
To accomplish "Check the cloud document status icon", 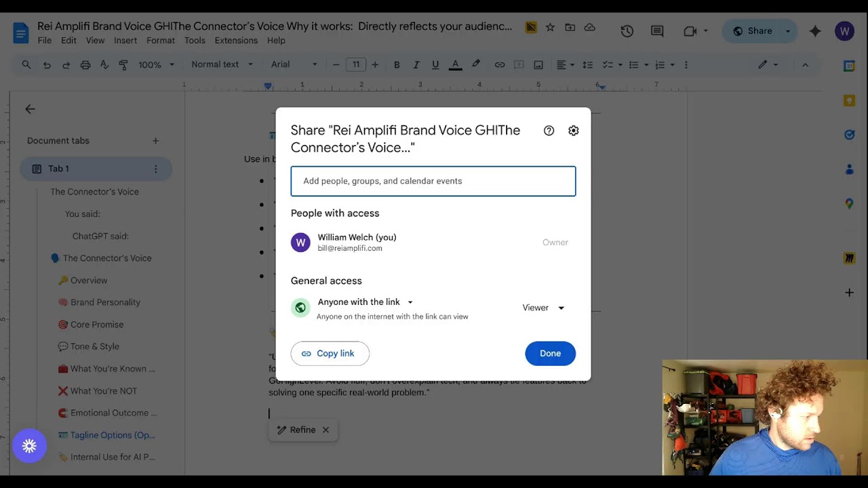I will click(x=590, y=27).
